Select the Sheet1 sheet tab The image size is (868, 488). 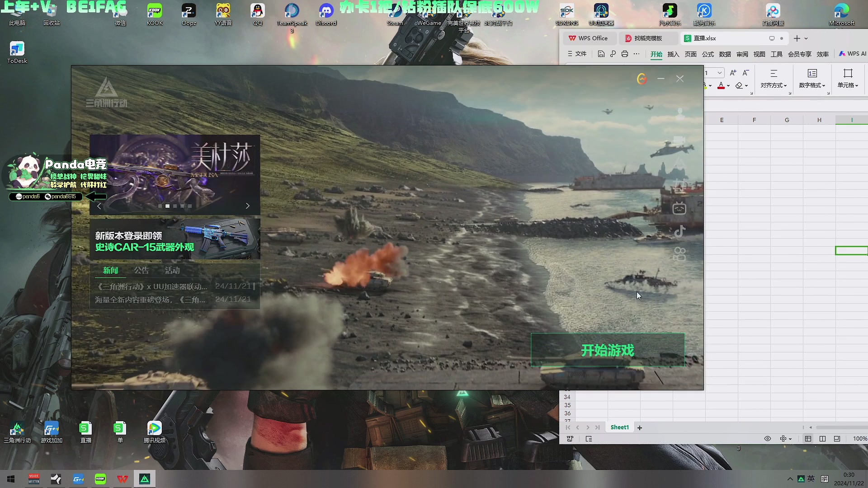pyautogui.click(x=619, y=427)
